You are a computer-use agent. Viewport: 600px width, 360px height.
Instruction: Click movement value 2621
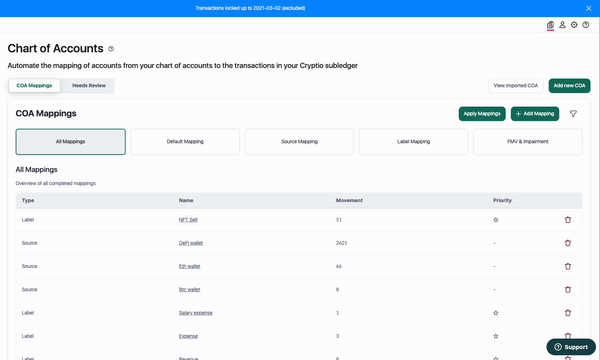[x=341, y=243]
